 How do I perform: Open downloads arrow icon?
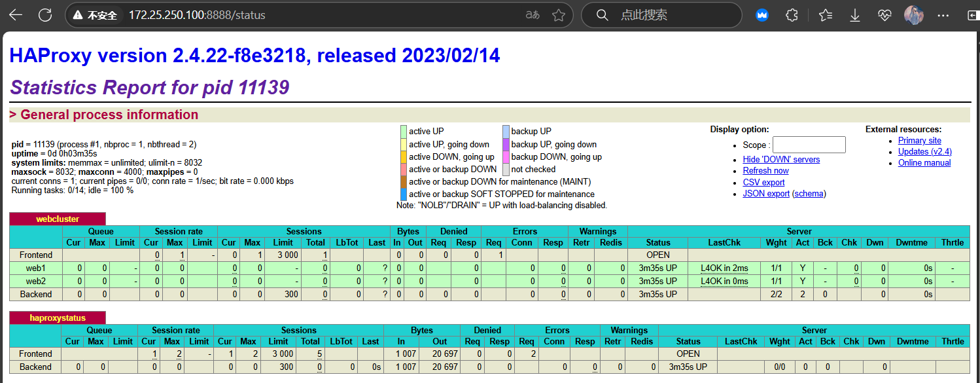coord(854,15)
